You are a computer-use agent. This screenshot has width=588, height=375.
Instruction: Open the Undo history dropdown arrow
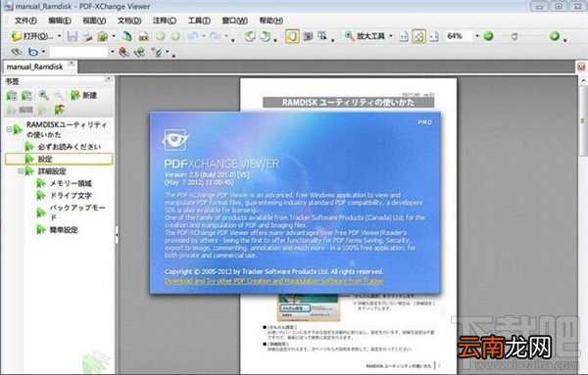point(204,36)
